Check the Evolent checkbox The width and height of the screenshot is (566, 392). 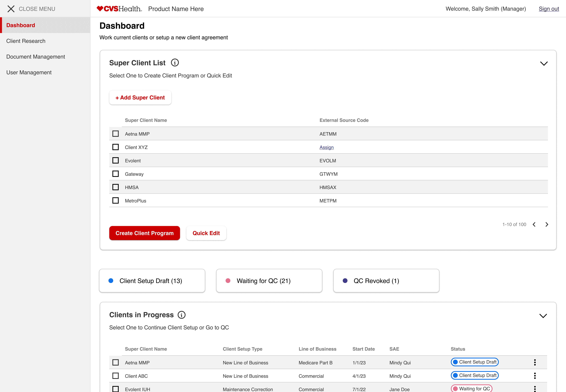(x=115, y=160)
